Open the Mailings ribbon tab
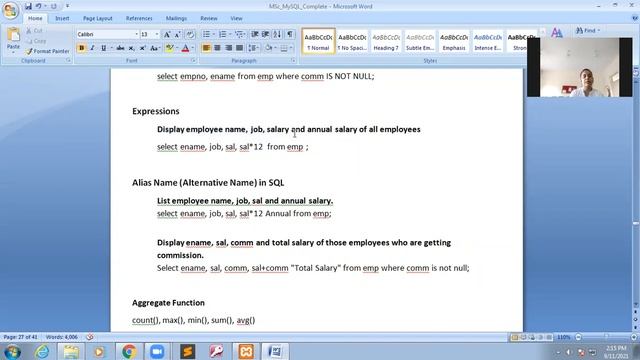The image size is (640, 360). (x=176, y=18)
